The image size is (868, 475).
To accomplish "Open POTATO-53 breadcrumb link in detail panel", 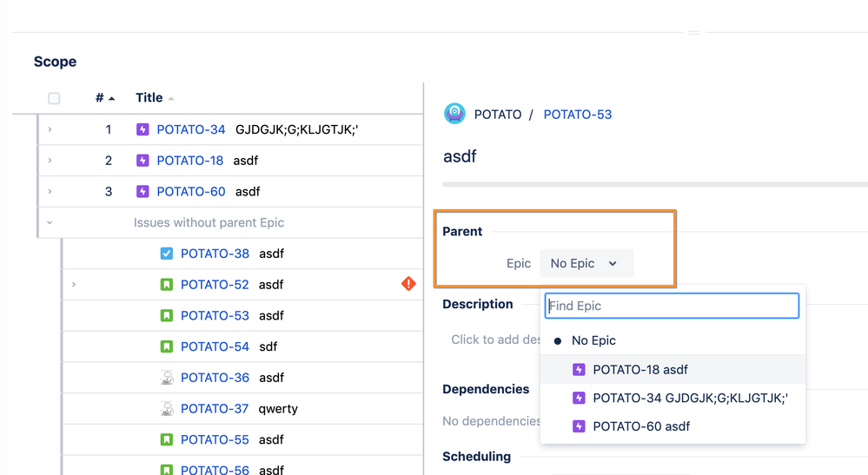I will click(578, 115).
